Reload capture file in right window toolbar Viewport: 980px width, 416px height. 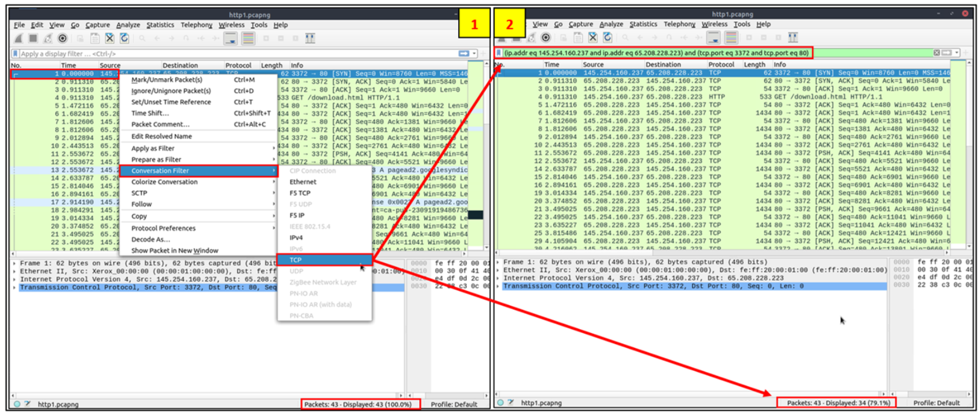607,38
